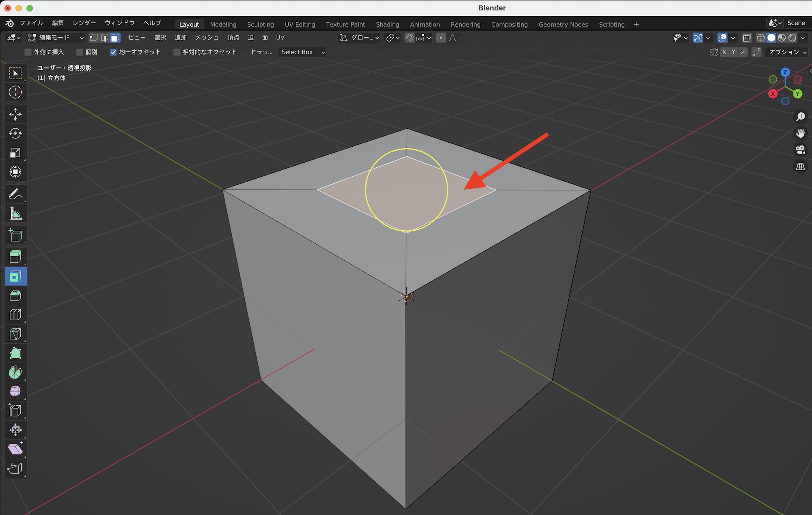812x515 pixels.
Task: Click the Measure ruler tool
Action: click(15, 214)
